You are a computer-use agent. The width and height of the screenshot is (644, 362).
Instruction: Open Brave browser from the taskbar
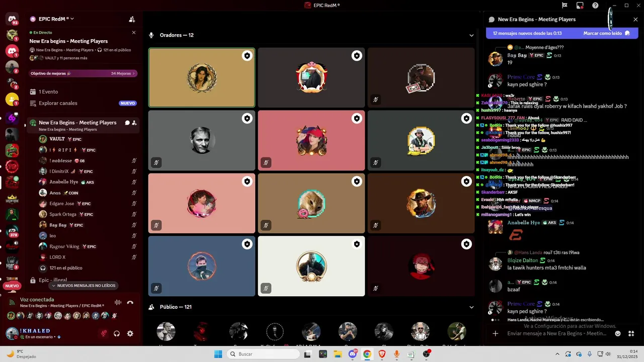pos(382,354)
